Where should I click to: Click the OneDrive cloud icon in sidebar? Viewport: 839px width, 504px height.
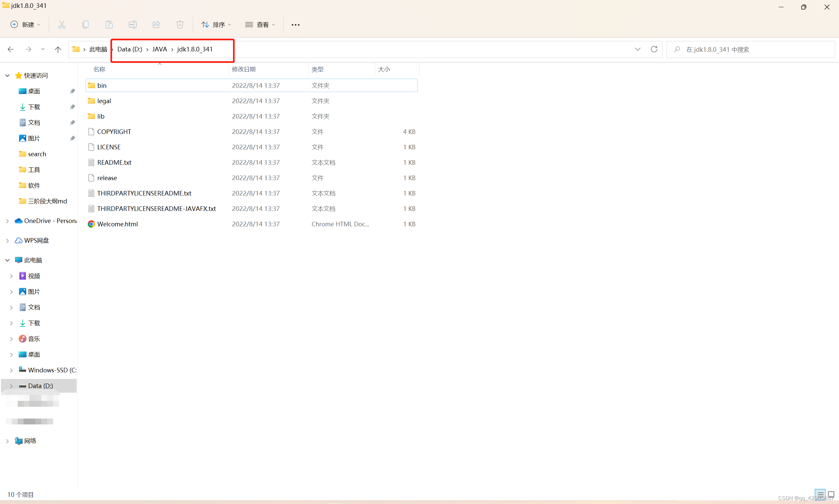coord(19,221)
